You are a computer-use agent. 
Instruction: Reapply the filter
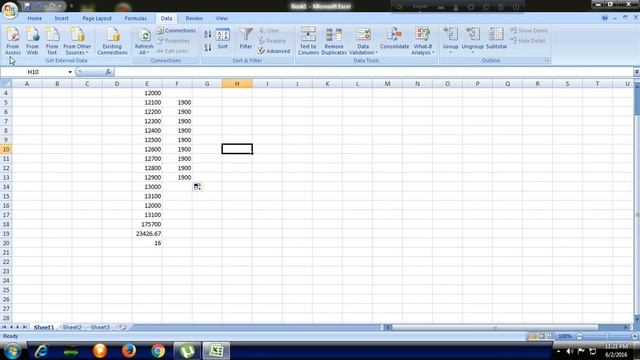tap(272, 41)
